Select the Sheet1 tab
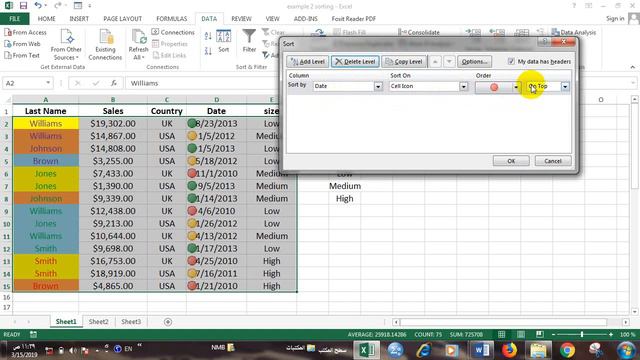 [66, 322]
